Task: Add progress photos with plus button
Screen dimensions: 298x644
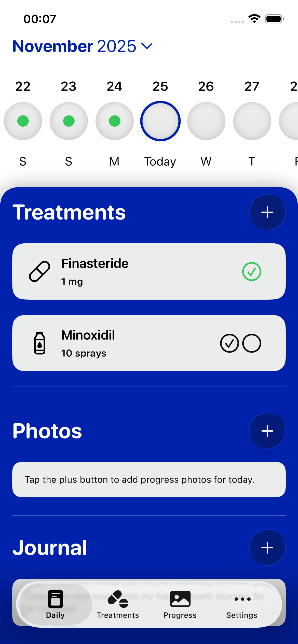Action: point(267,431)
